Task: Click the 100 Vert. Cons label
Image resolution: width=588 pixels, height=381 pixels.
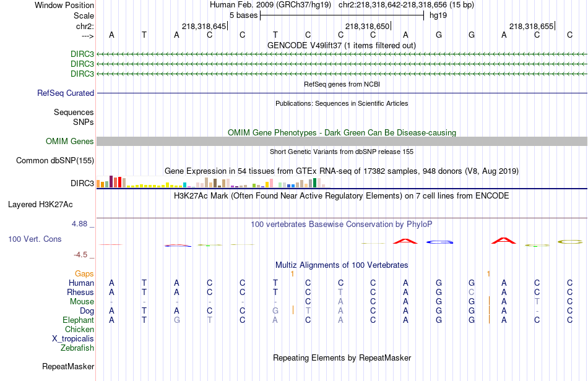Action: pos(35,239)
